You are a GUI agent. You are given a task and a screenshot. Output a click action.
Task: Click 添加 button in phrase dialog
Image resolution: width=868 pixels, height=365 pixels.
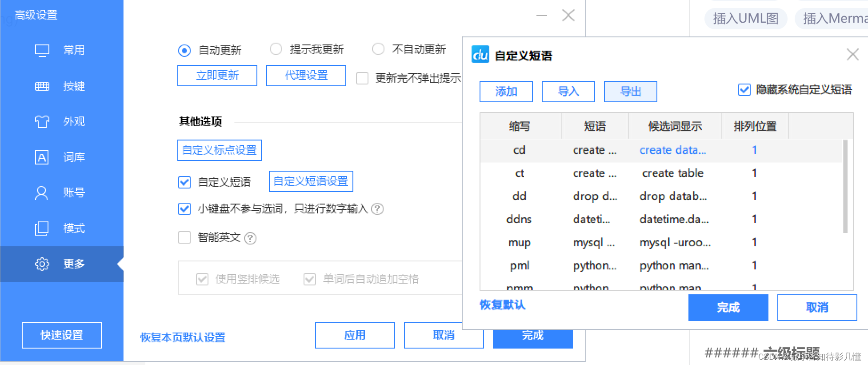[506, 92]
